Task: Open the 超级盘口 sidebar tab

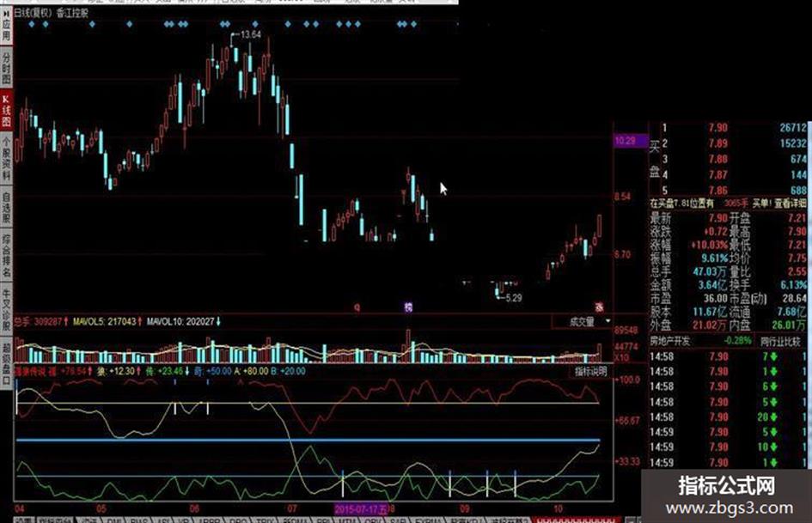Action: (x=6, y=362)
